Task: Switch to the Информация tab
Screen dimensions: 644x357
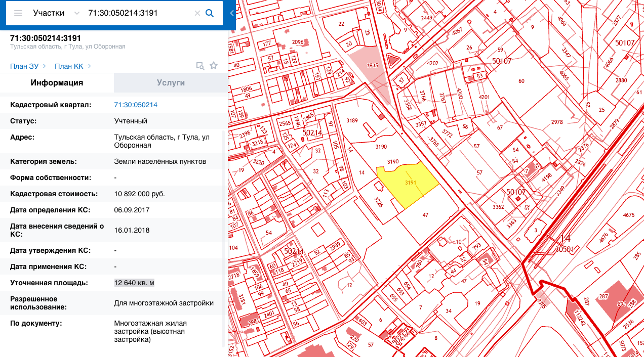Action: (x=57, y=83)
